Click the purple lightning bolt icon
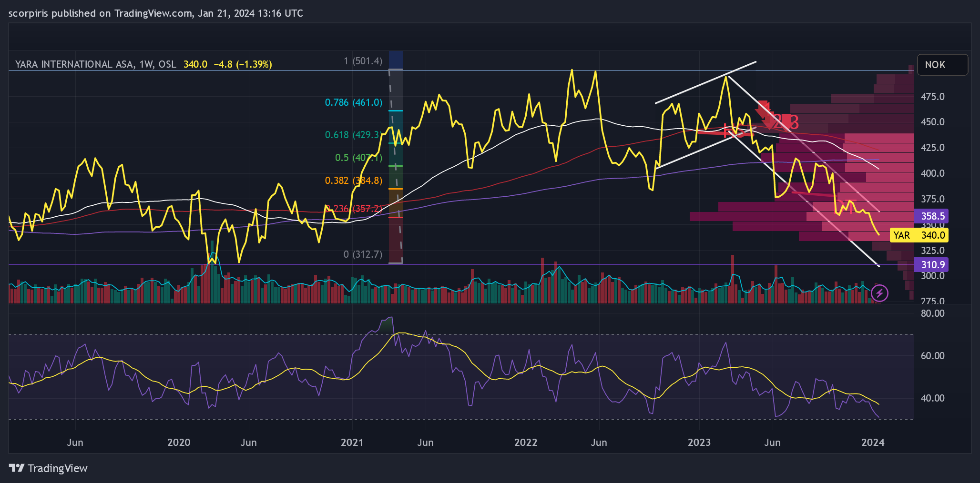980x483 pixels. click(879, 293)
